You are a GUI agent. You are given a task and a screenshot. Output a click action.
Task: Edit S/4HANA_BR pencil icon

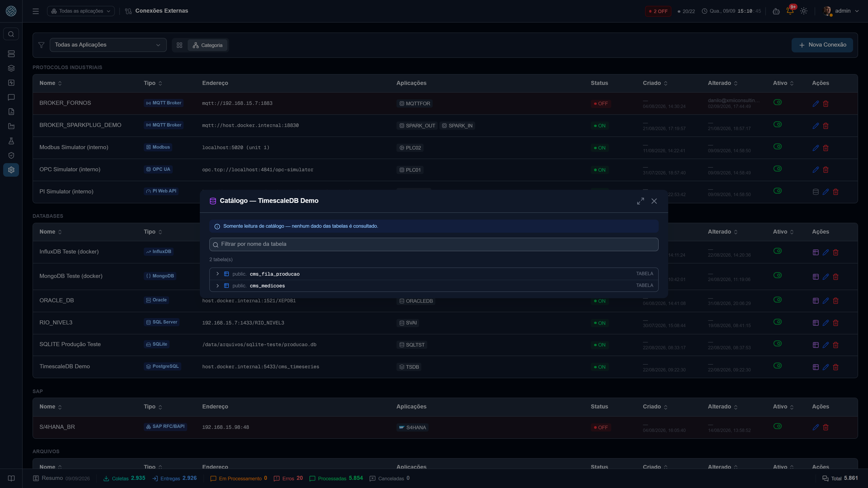coord(815,427)
